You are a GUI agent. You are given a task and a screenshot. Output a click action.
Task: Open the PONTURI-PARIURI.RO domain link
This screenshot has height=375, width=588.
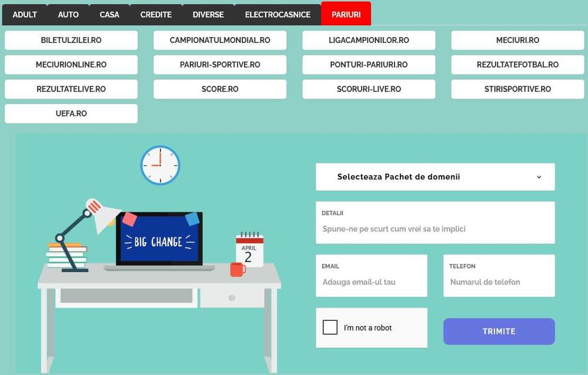[x=369, y=65]
